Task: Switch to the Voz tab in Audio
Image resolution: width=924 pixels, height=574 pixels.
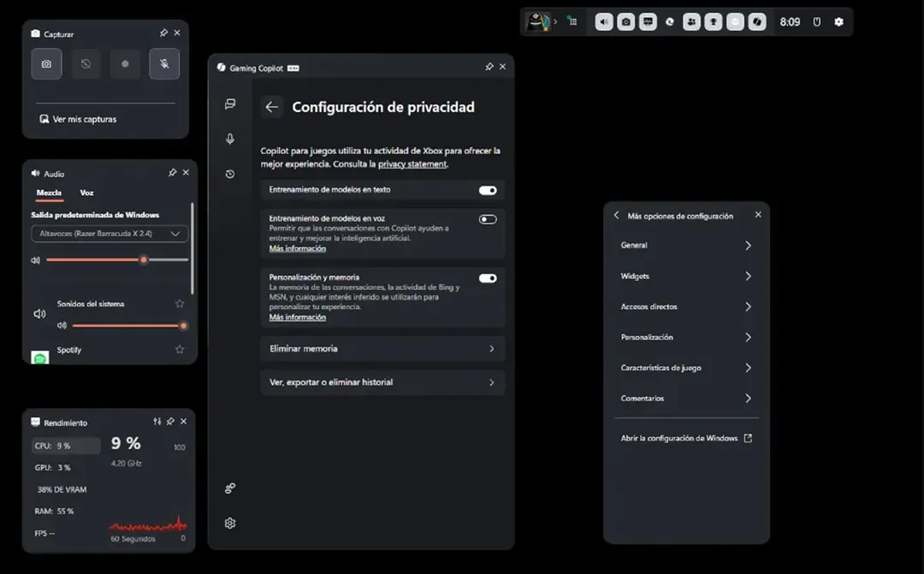Action: (x=86, y=192)
